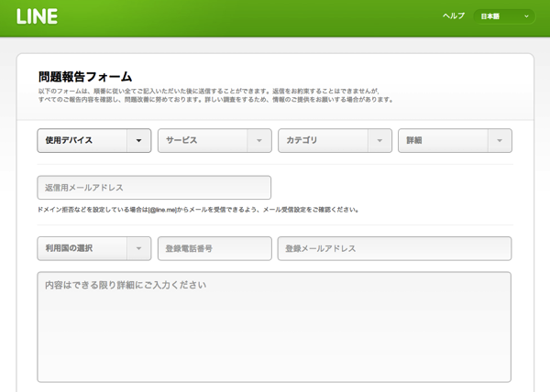Open the 日本語 language selector

click(504, 16)
